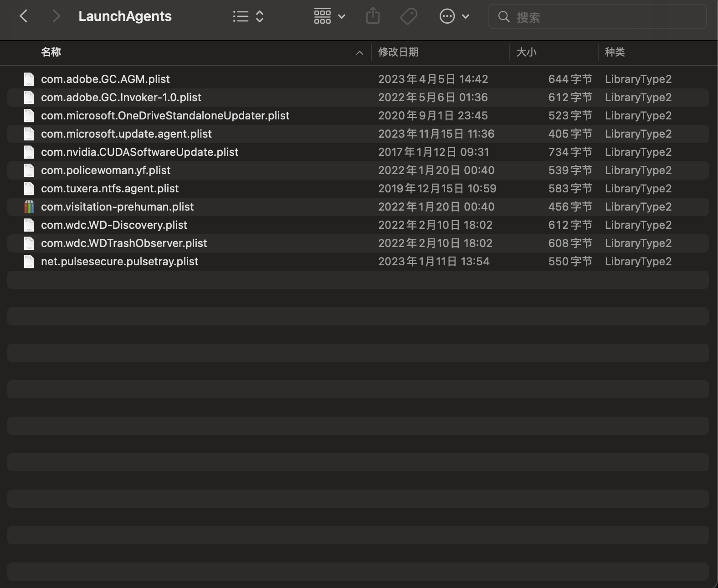Viewport: 718px width, 588px height.
Task: Sort files by 大小 column
Action: click(x=526, y=52)
